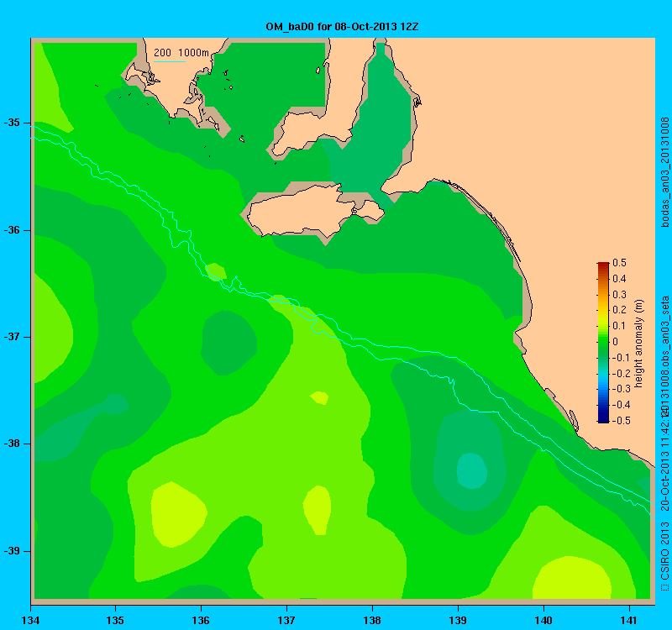Click the 0.1 value on the color scale

pos(619,326)
